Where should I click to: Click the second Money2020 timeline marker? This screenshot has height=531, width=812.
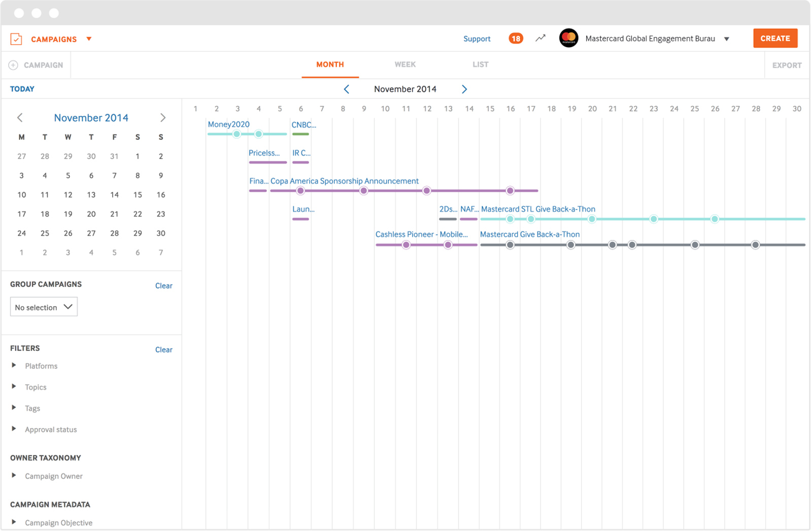259,134
